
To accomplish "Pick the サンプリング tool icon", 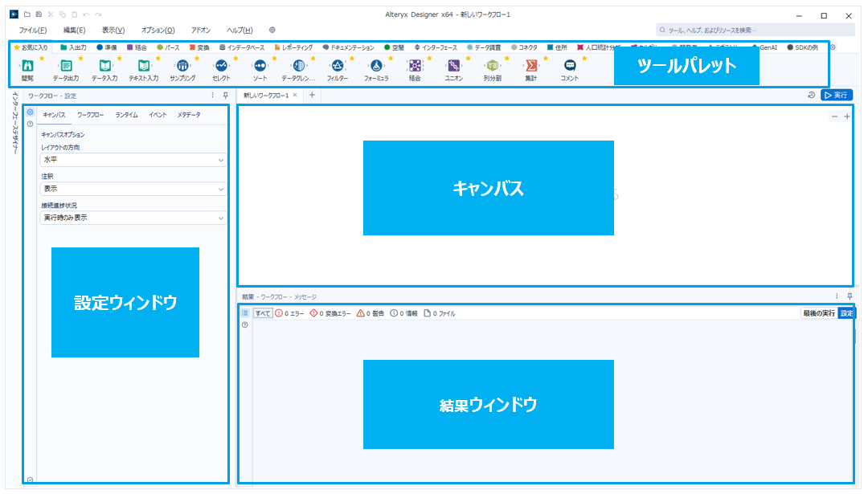I will [x=182, y=66].
